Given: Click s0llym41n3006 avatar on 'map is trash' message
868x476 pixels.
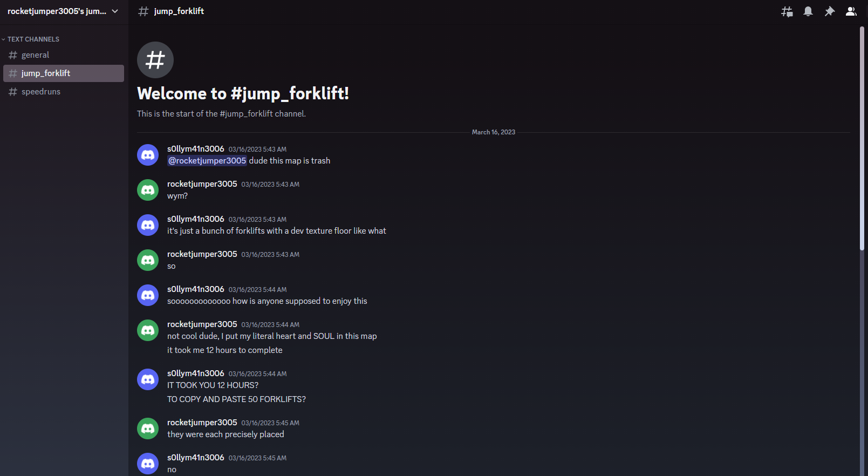Looking at the screenshot, I should click(148, 155).
